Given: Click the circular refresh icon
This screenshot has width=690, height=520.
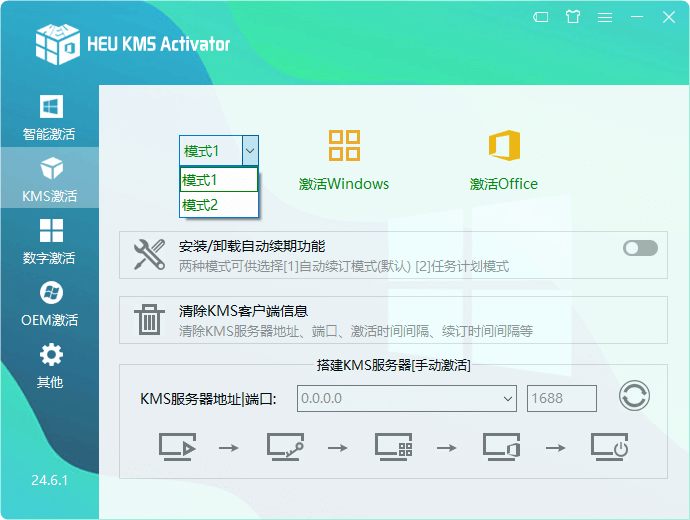Looking at the screenshot, I should 634,396.
